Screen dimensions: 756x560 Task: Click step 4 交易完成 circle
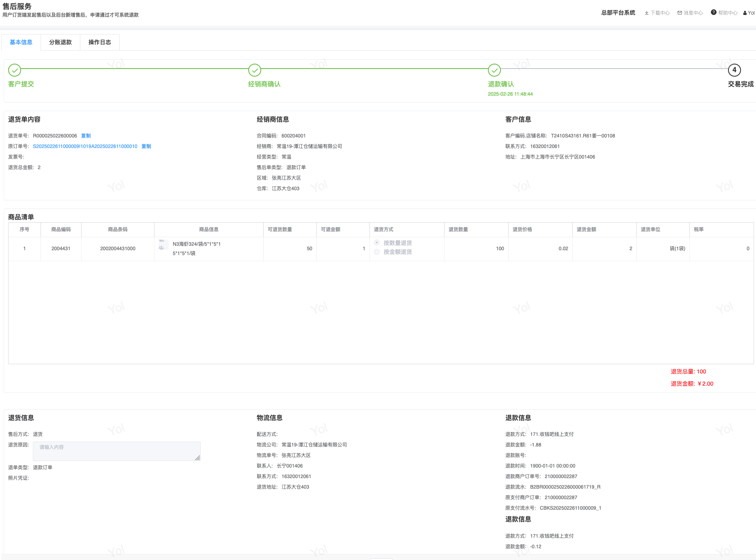click(x=734, y=70)
